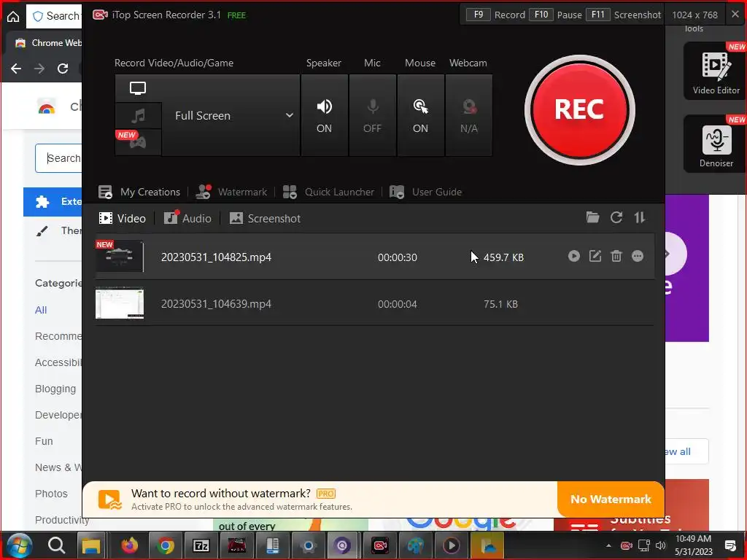Click the PRO badge in the banner

point(326,494)
